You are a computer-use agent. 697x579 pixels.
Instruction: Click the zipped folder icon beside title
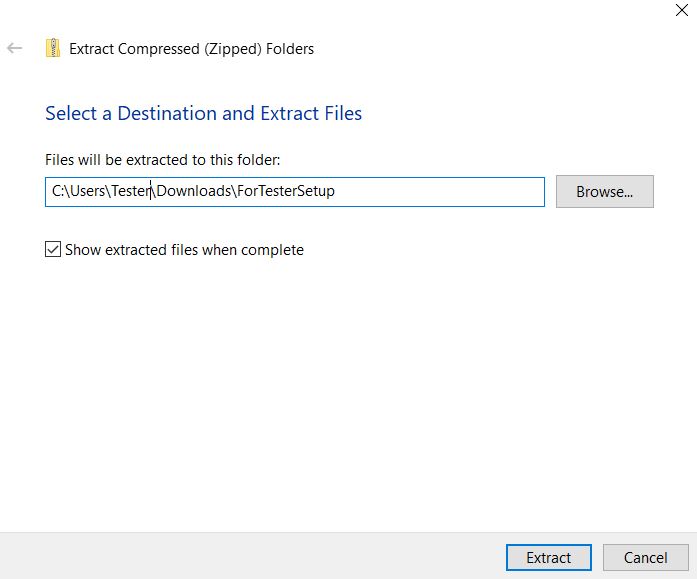pos(53,48)
